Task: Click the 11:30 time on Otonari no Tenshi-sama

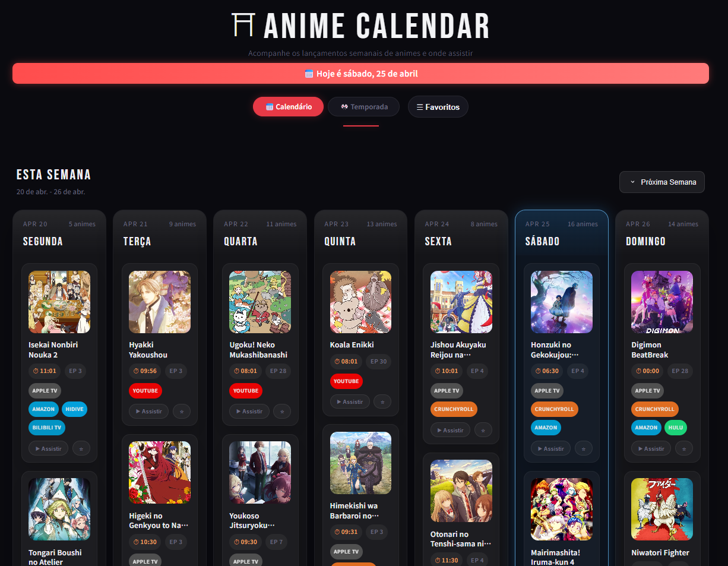Action: tap(447, 560)
